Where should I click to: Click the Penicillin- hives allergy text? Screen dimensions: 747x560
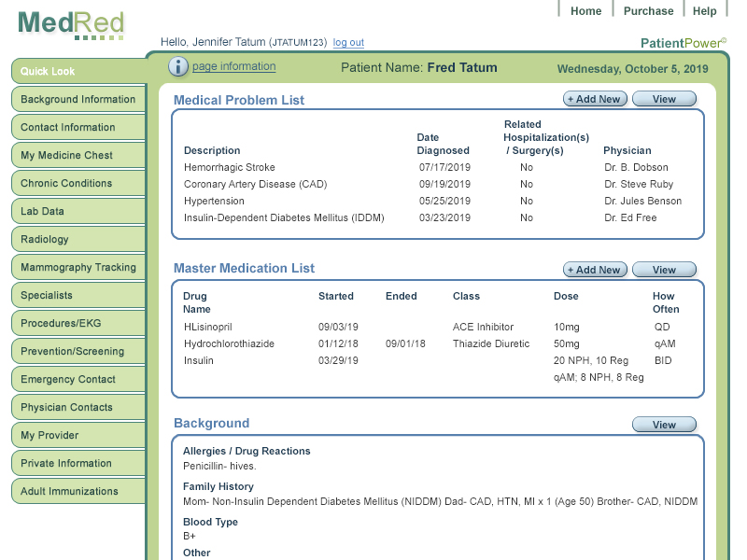(219, 466)
